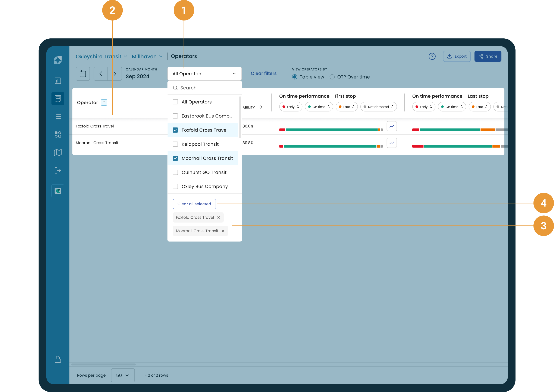Expand the All Operators dropdown

[204, 74]
